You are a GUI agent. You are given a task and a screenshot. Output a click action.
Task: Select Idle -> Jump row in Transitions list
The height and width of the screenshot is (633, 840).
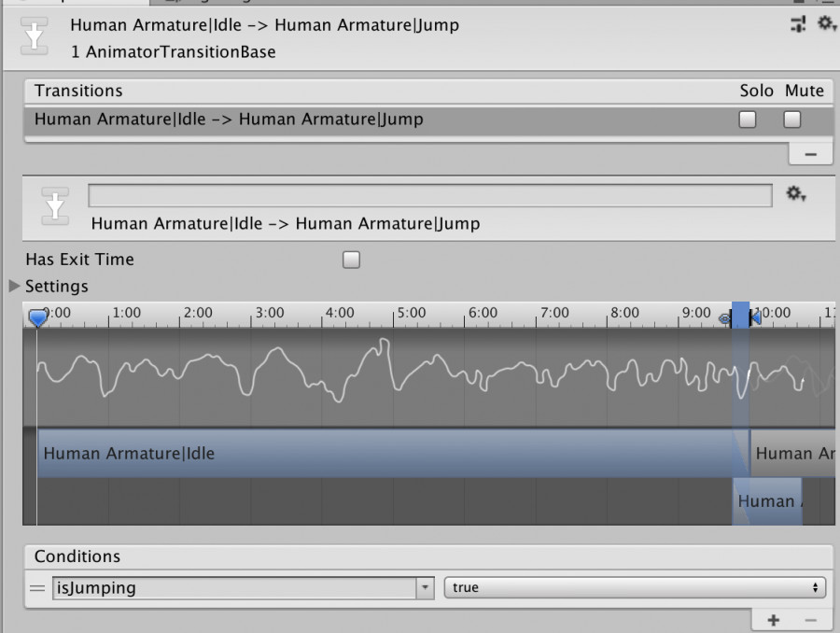coord(428,120)
